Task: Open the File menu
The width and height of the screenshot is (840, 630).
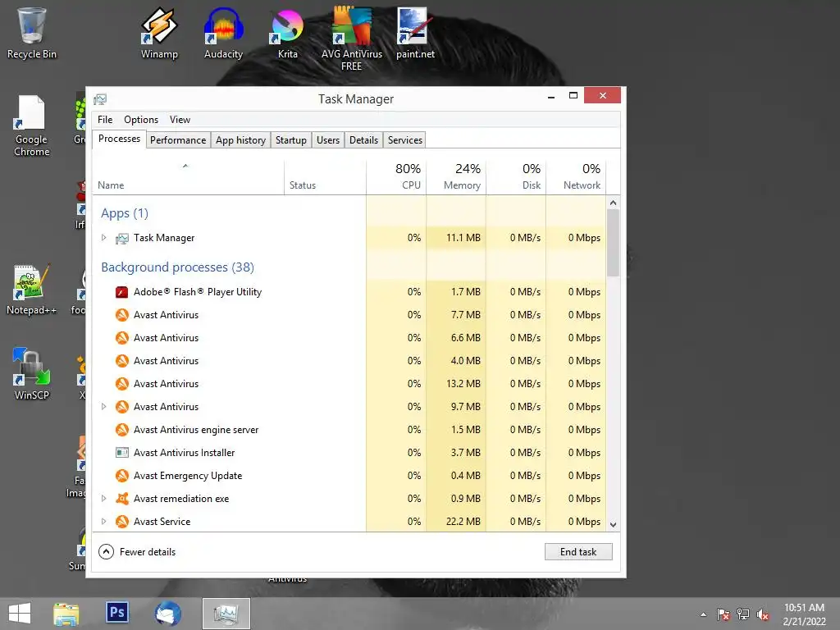Action: coord(105,120)
